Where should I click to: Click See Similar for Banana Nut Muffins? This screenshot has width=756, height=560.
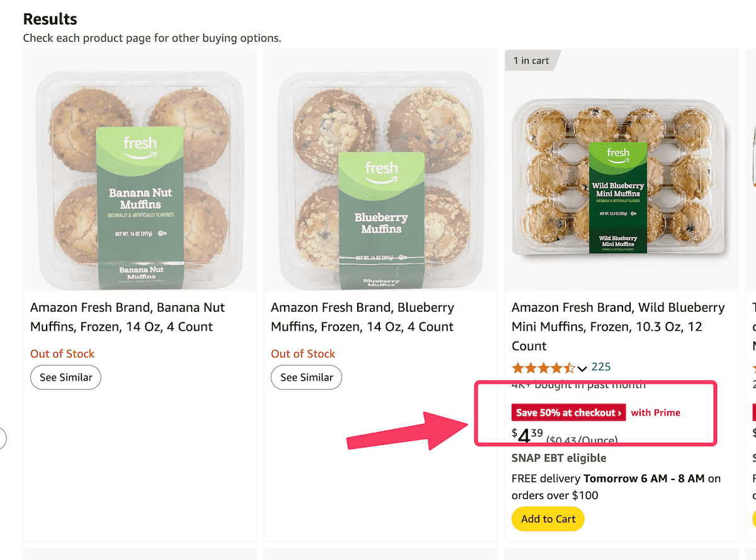point(66,377)
